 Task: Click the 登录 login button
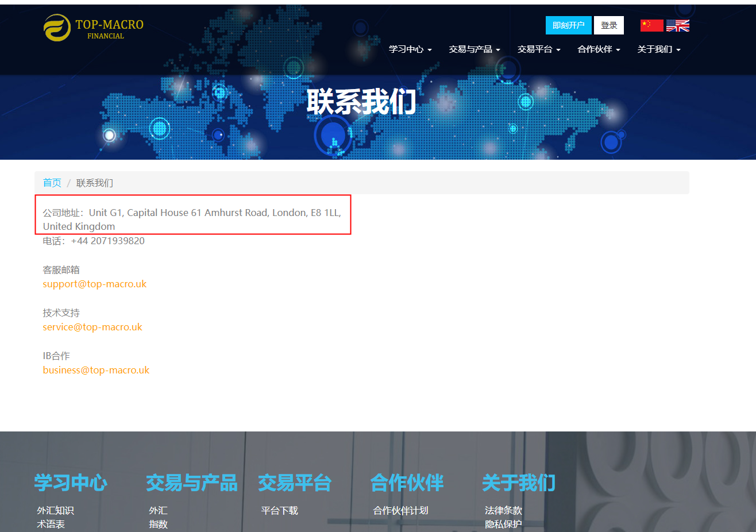[x=609, y=25]
